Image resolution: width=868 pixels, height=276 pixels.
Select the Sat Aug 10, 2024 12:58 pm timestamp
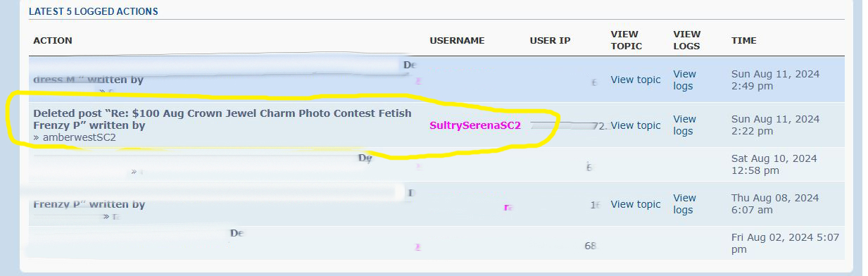click(x=774, y=164)
